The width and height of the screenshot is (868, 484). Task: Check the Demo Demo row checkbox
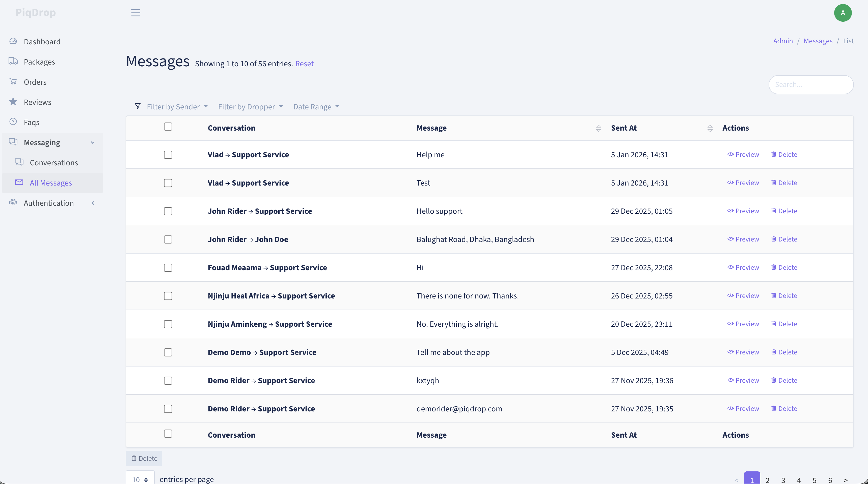point(168,353)
